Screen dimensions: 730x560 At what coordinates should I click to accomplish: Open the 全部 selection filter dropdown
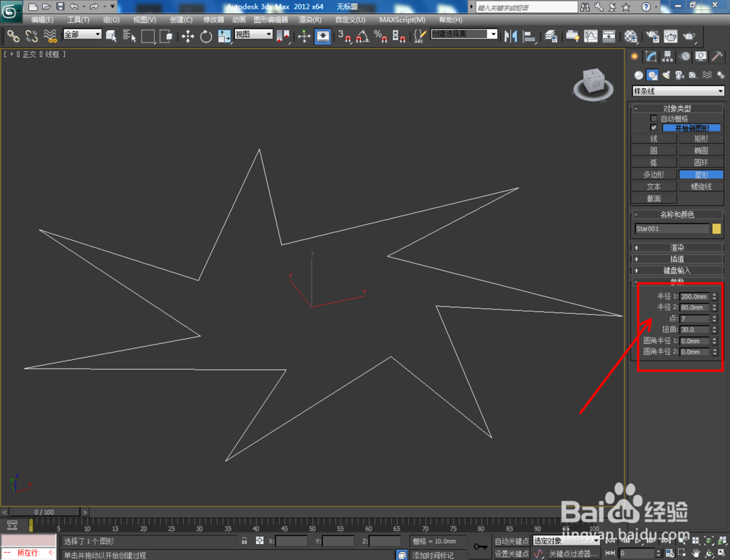(82, 34)
